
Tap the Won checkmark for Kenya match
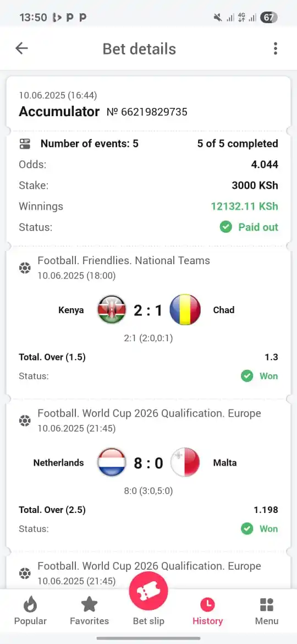tap(247, 376)
